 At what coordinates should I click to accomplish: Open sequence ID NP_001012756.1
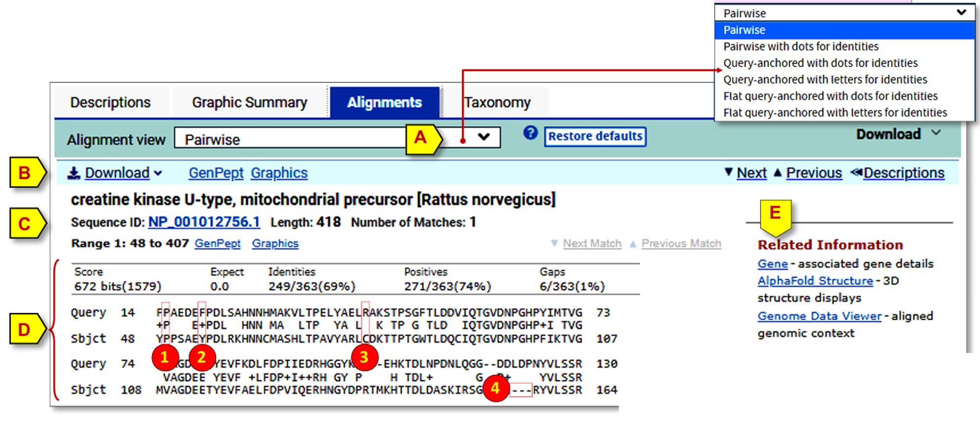click(204, 222)
